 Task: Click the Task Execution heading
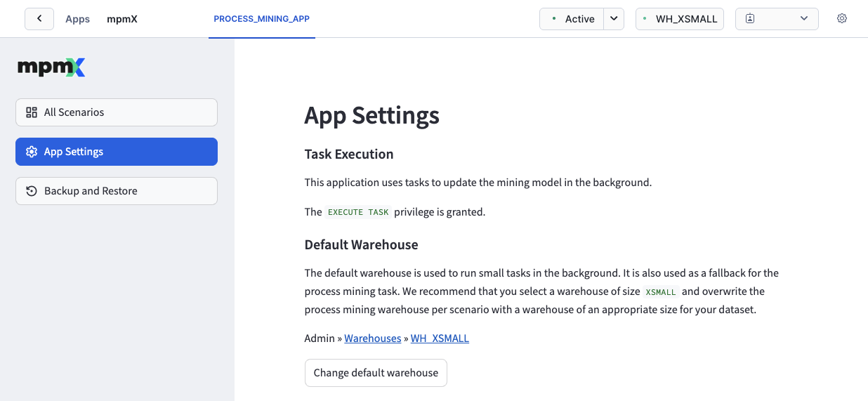point(349,155)
